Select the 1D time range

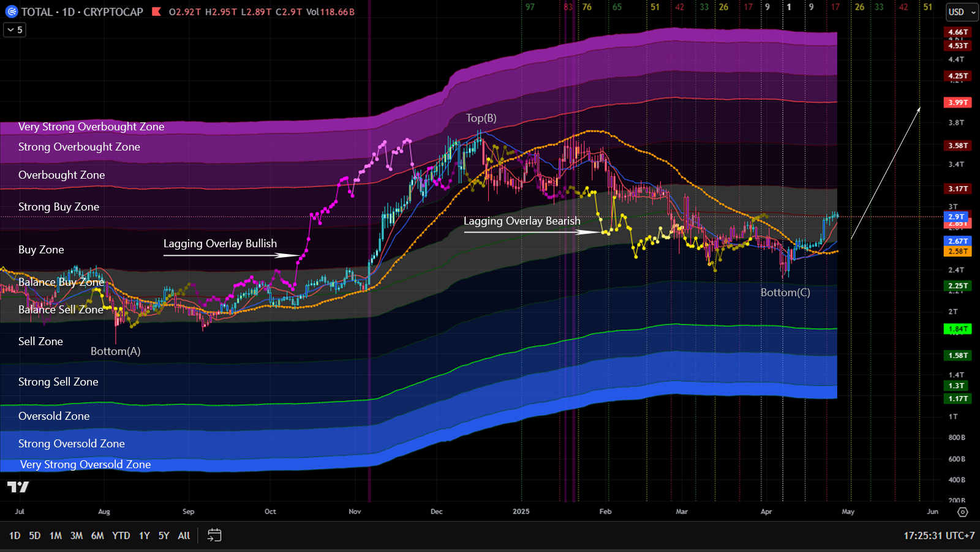point(15,535)
